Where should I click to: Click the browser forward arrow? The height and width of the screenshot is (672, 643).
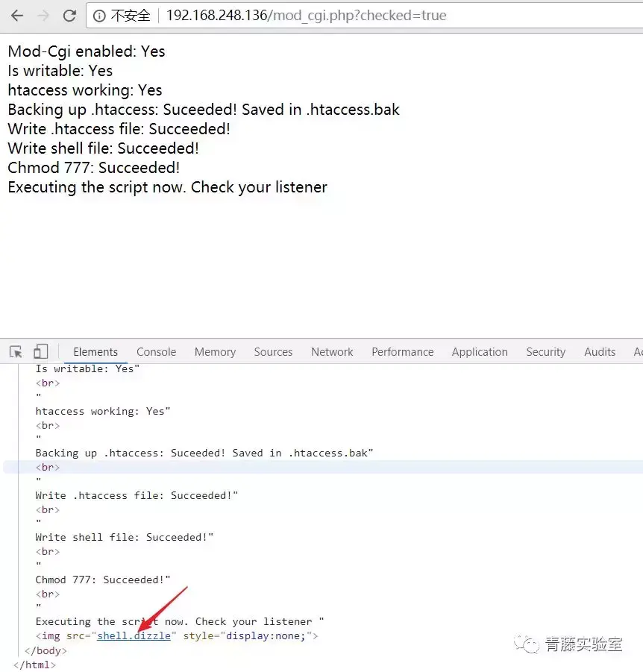43,16
